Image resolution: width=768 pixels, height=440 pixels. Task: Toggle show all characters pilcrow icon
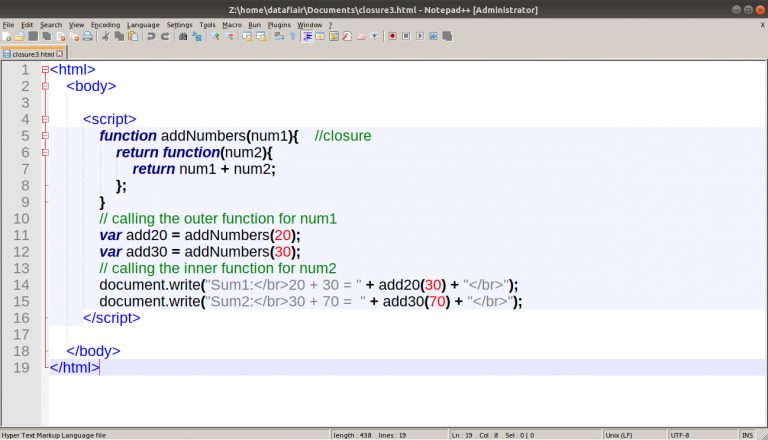click(x=293, y=36)
